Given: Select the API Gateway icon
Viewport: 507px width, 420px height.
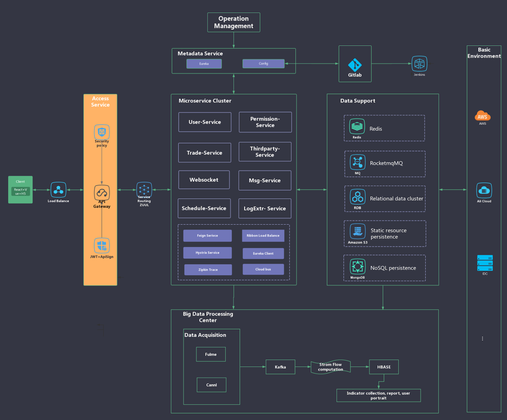Looking at the screenshot, I should 102,192.
